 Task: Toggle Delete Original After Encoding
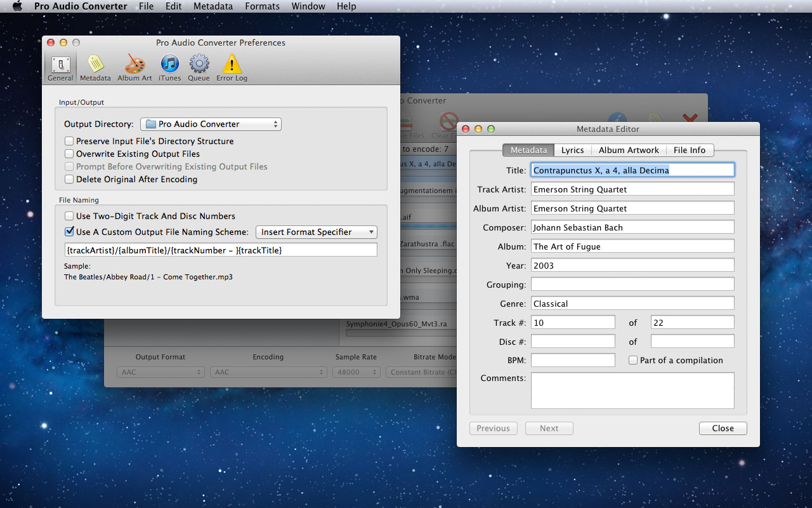pyautogui.click(x=69, y=180)
